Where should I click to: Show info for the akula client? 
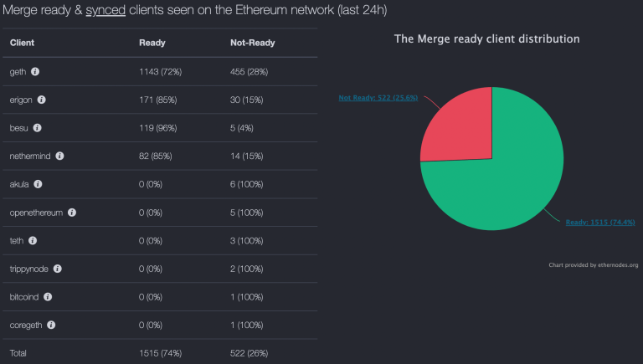(39, 184)
